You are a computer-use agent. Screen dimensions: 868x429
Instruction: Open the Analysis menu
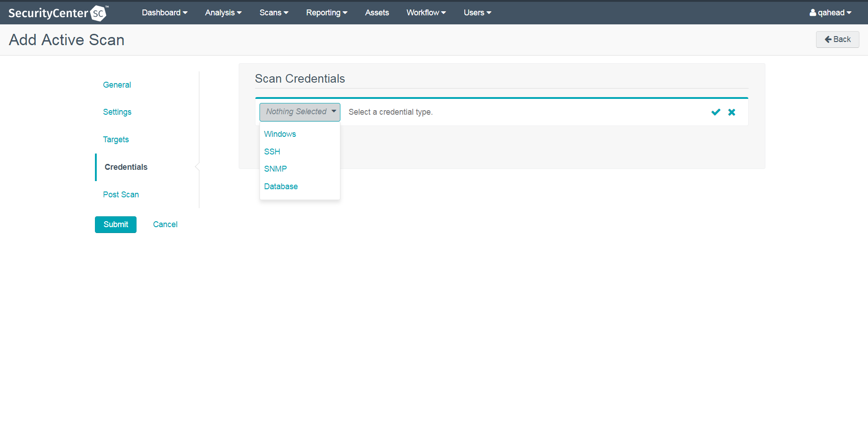(223, 13)
